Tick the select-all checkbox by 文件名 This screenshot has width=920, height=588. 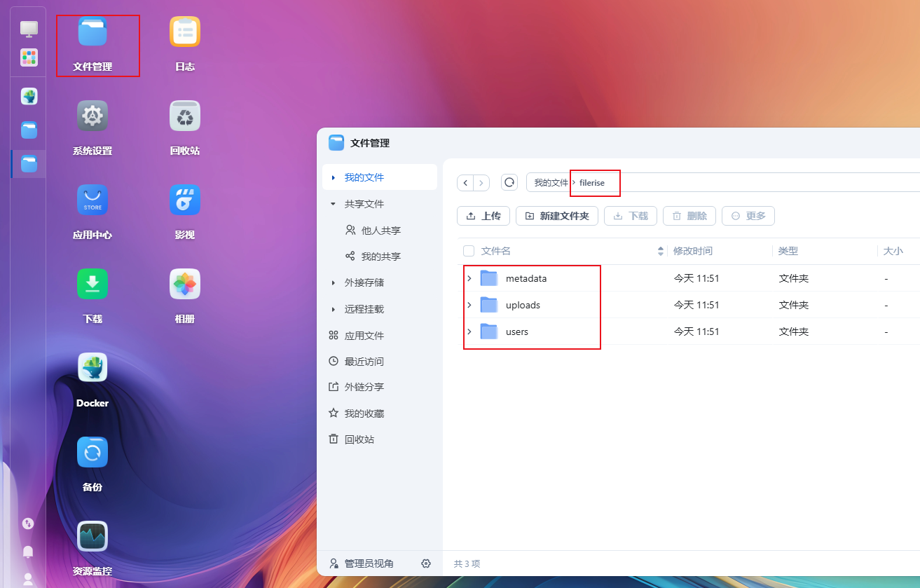pyautogui.click(x=469, y=251)
